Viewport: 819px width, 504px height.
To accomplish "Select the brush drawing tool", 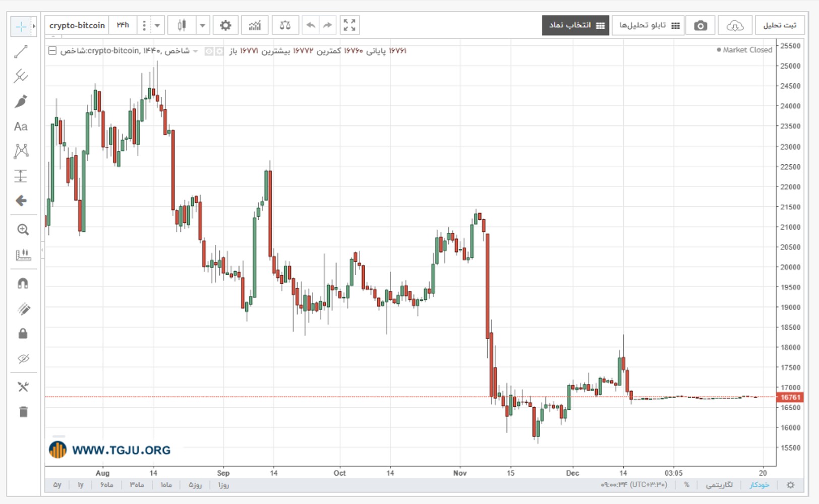I will tap(21, 101).
